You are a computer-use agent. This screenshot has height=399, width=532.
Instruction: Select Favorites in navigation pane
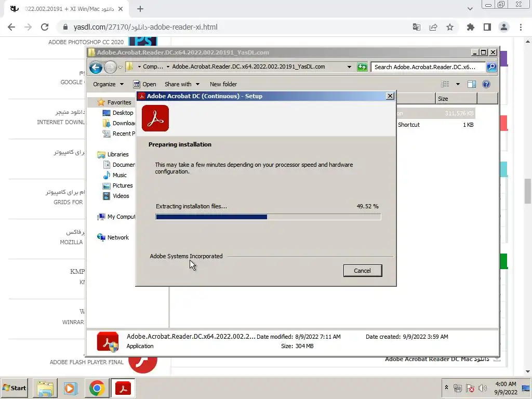pyautogui.click(x=114, y=102)
